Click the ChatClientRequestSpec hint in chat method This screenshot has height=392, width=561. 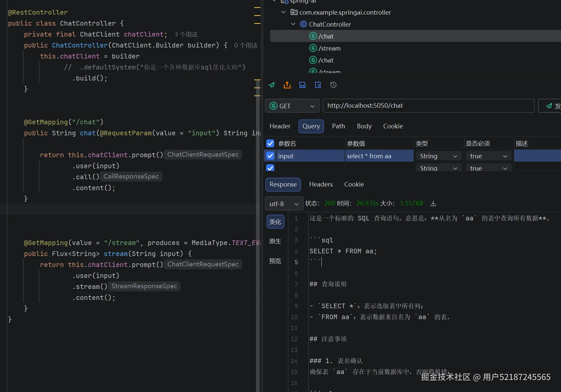coord(203,155)
